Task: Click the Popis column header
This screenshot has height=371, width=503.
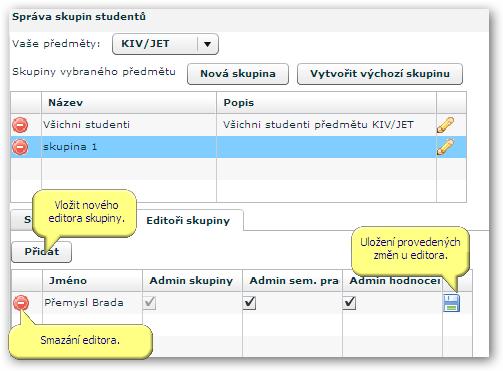Action: (x=326, y=103)
